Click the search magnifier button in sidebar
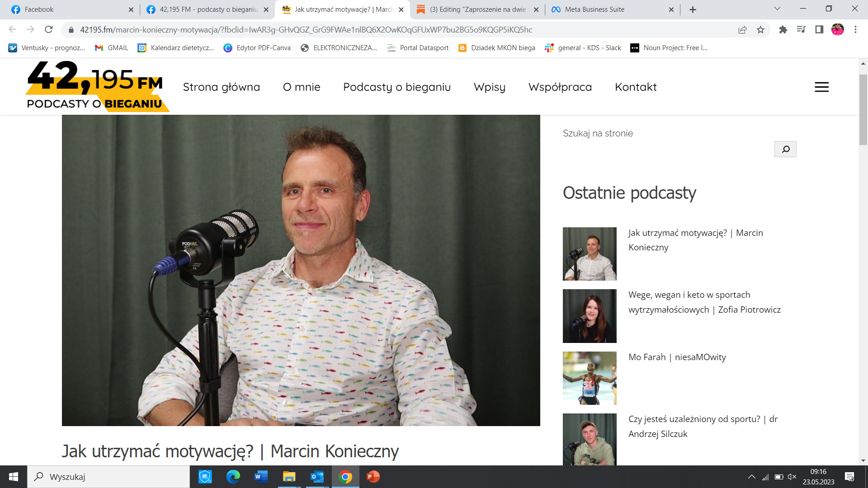868x488 pixels. coord(785,149)
